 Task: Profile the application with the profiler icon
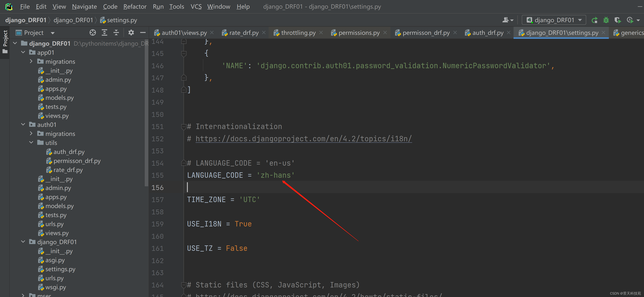coord(630,20)
